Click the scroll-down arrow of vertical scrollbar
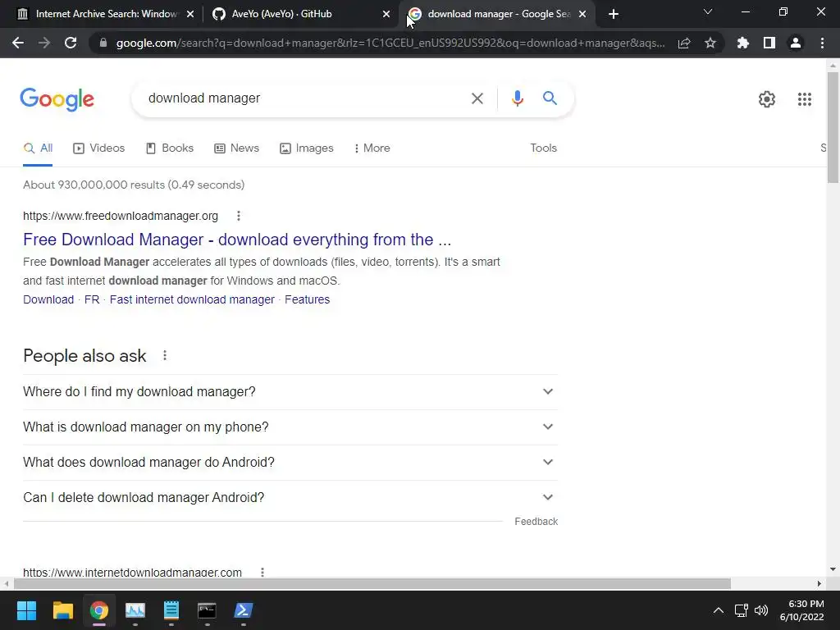This screenshot has height=630, width=840. coord(833,569)
